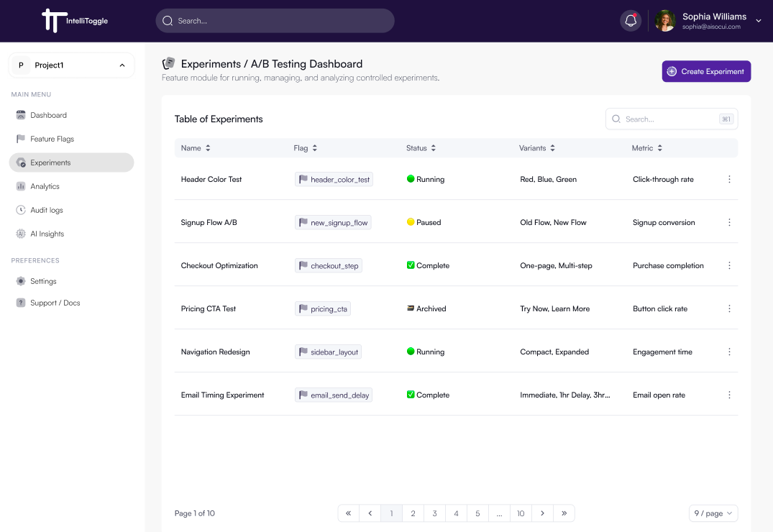This screenshot has width=773, height=532.
Task: Click the IntelliToggle logo
Action: [x=75, y=21]
